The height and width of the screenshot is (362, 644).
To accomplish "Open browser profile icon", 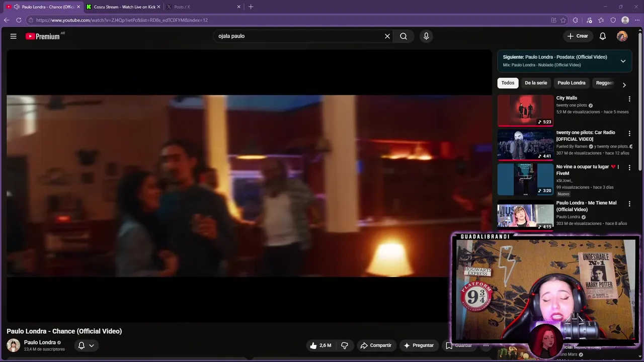I will 625,20.
